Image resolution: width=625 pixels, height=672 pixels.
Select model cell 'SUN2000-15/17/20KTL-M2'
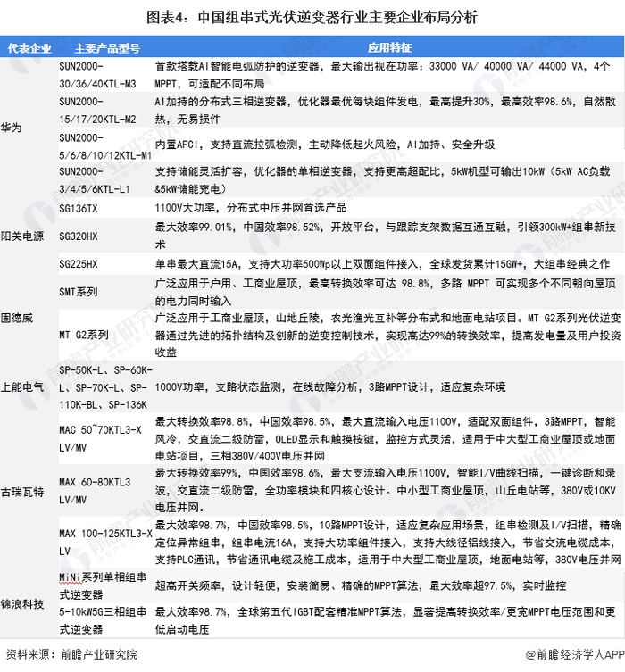coord(97,111)
